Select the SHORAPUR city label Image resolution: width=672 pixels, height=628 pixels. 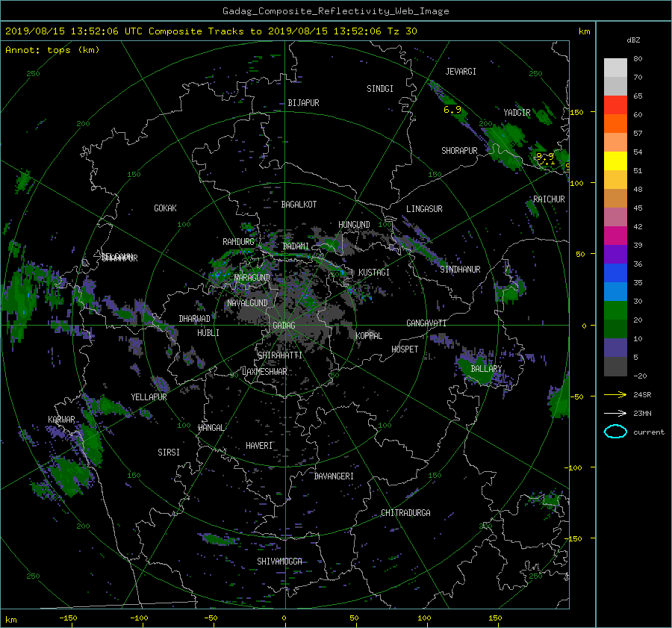459,151
